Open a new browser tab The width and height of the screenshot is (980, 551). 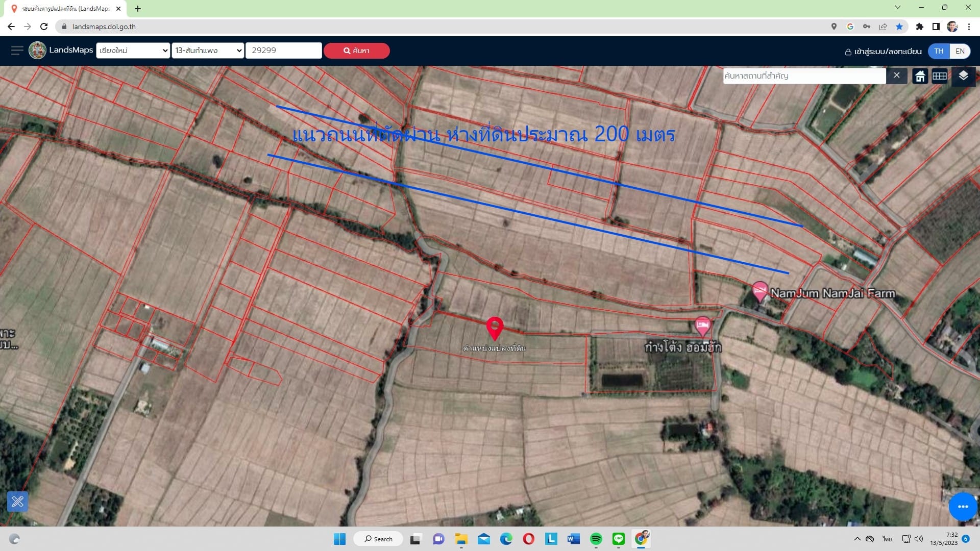click(x=138, y=9)
